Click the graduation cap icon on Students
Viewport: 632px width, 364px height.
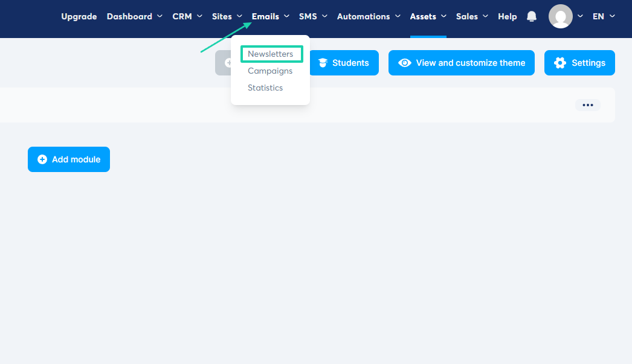tap(323, 63)
